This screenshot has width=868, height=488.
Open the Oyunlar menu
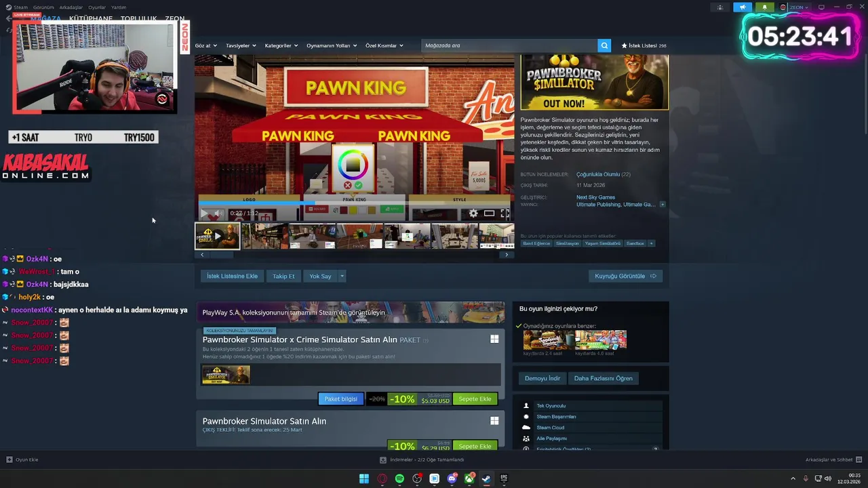[x=97, y=7]
